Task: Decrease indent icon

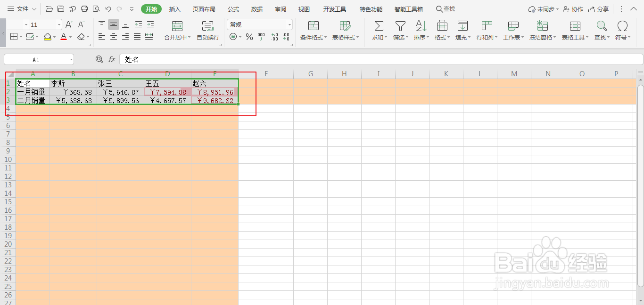Action: coord(138,24)
